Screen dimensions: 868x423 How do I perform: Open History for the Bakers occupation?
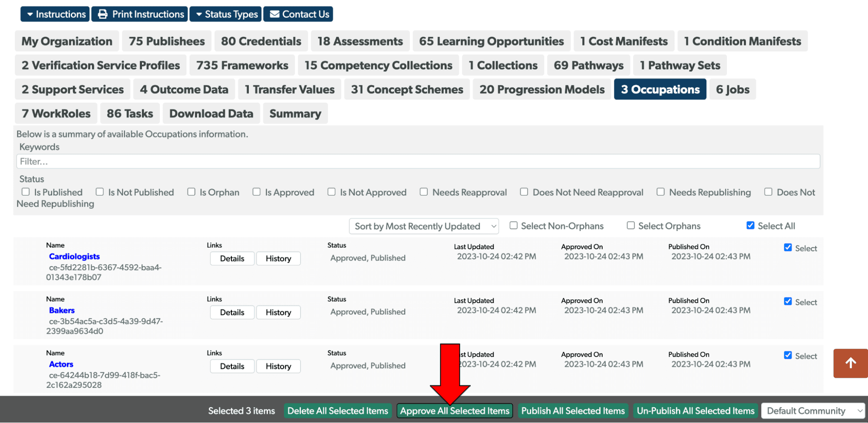(278, 312)
